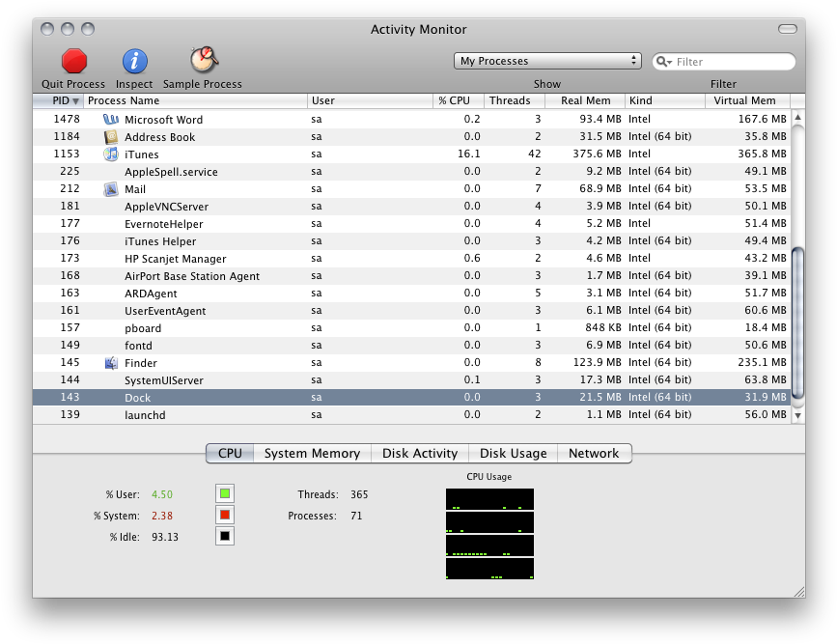This screenshot has height=644, width=837.
Task: Select the Address Book app icon
Action: [x=110, y=137]
